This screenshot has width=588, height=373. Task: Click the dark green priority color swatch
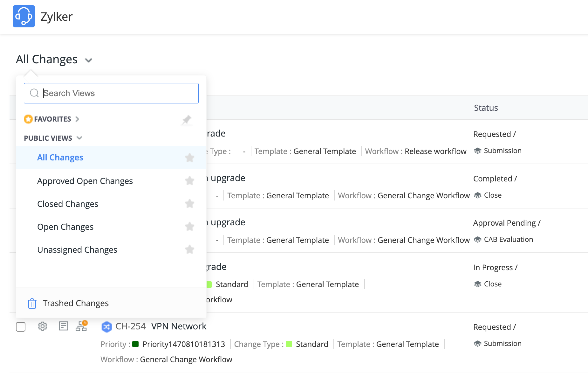click(135, 344)
